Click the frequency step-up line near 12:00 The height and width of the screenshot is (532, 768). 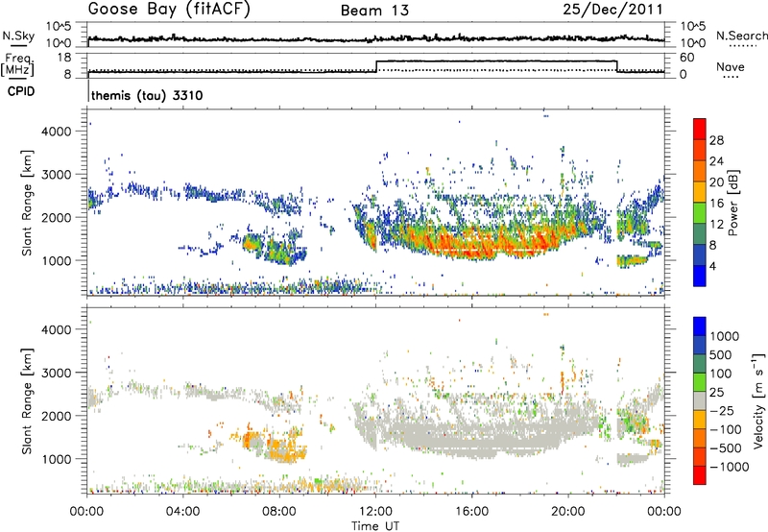point(376,66)
